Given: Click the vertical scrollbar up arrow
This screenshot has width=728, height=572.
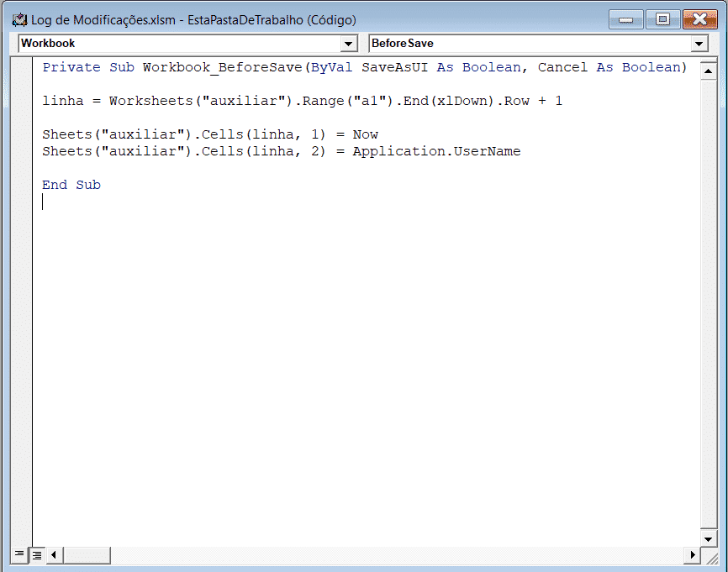Looking at the screenshot, I should click(708, 71).
